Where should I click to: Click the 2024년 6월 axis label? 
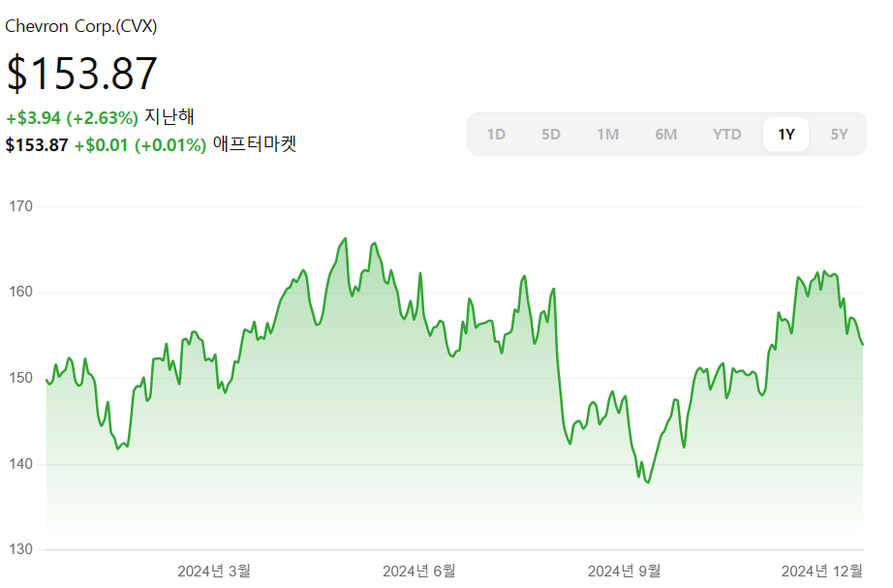pyautogui.click(x=418, y=571)
